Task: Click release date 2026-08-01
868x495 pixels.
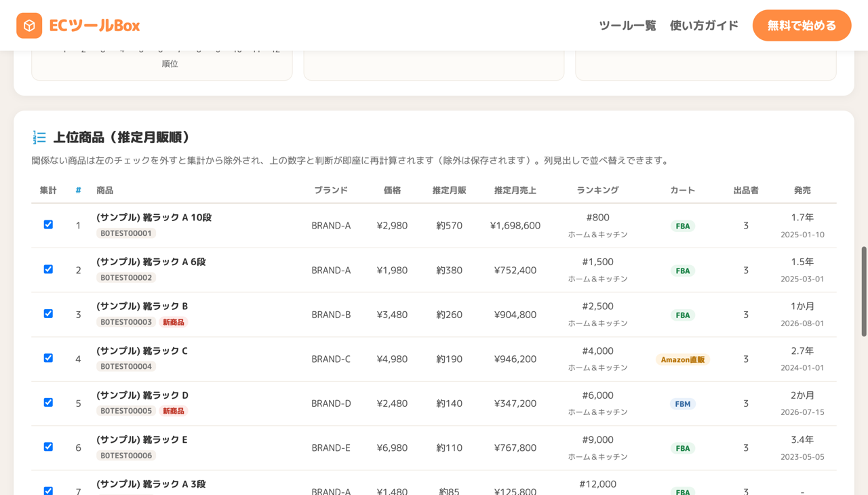Action: click(802, 323)
